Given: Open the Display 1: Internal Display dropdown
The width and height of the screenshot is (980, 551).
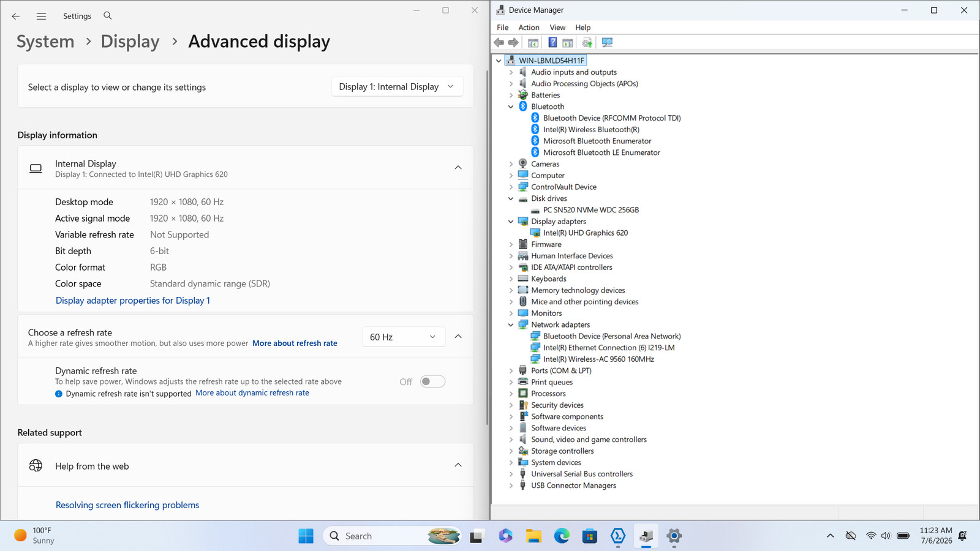Looking at the screenshot, I should (x=397, y=86).
